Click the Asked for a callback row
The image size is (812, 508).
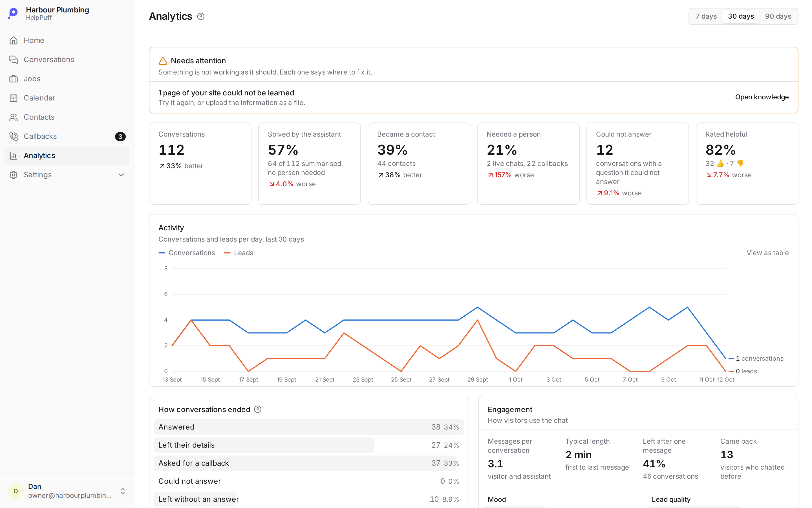(309, 463)
